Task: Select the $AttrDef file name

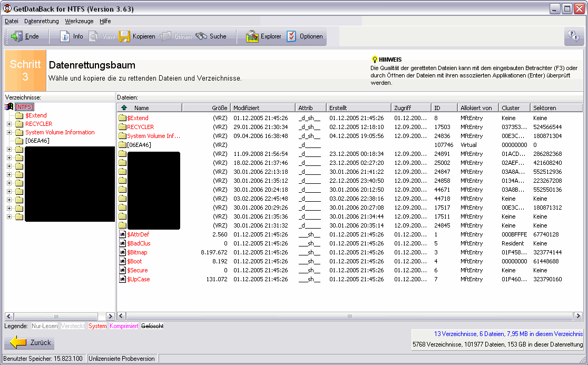Action: 138,234
